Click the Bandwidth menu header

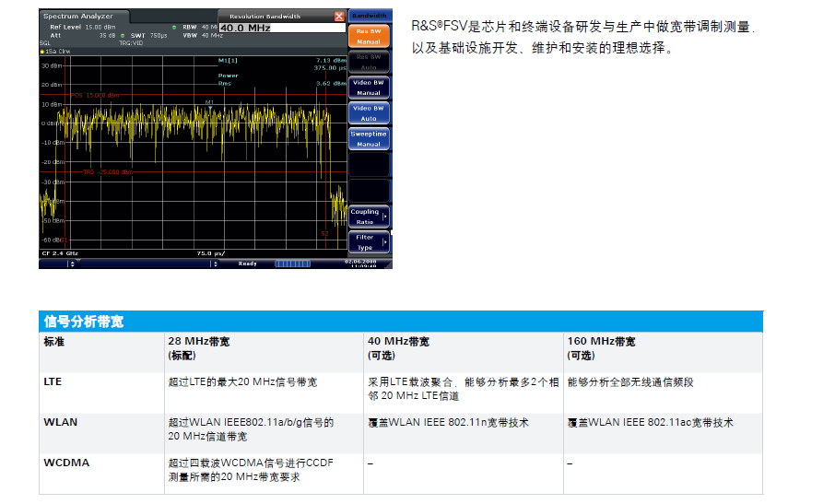pos(370,16)
